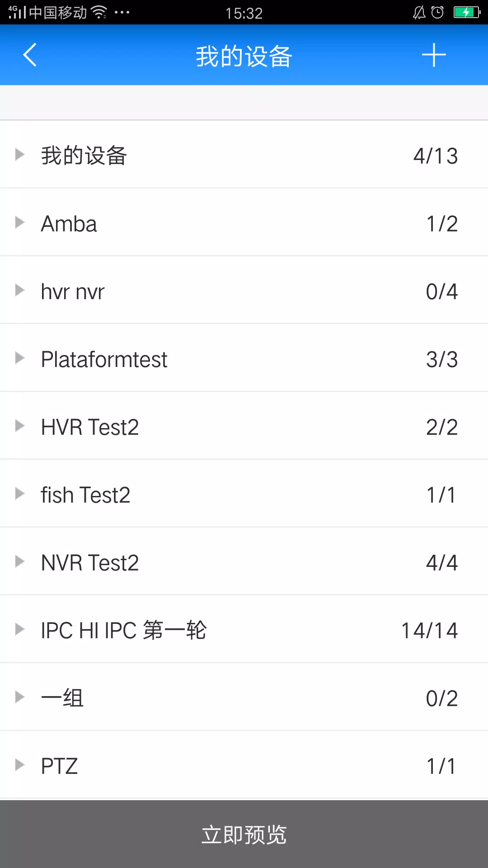The height and width of the screenshot is (868, 488).
Task: Expand the Amba group arrow
Action: point(19,222)
